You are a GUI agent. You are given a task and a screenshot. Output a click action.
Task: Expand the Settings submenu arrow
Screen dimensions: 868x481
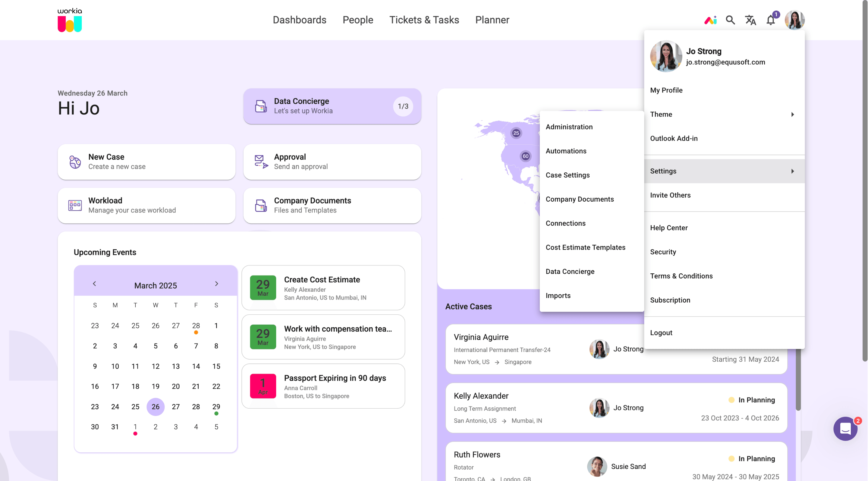coord(793,171)
